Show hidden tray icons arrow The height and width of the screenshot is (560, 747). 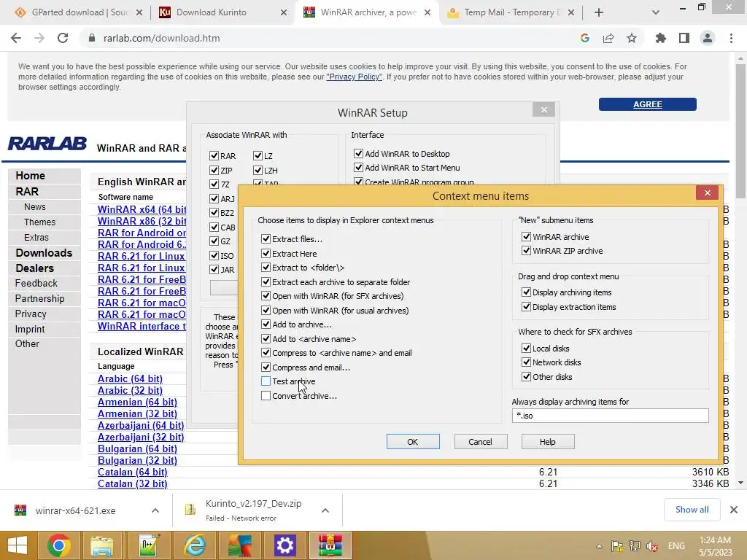tap(600, 546)
